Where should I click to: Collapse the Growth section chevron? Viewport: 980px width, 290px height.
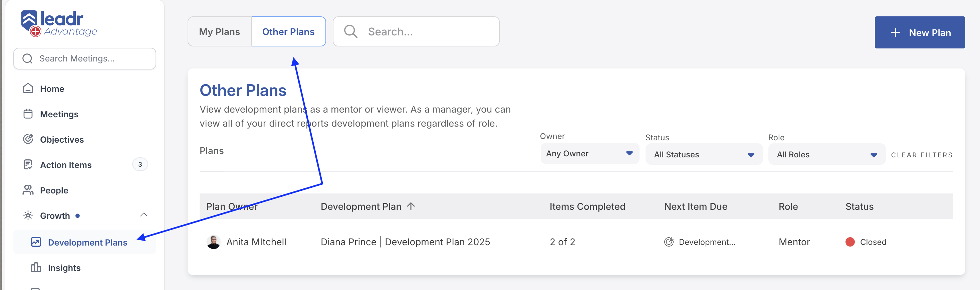[x=144, y=215]
